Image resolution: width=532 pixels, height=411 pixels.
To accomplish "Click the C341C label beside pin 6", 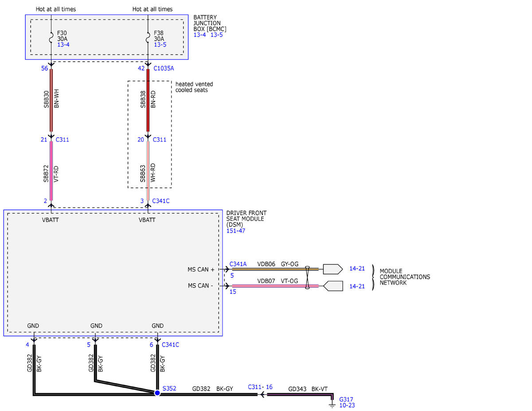I will (171, 344).
